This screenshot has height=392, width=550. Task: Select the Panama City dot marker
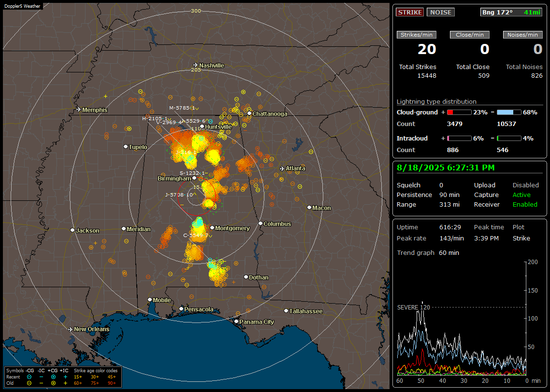coord(236,321)
